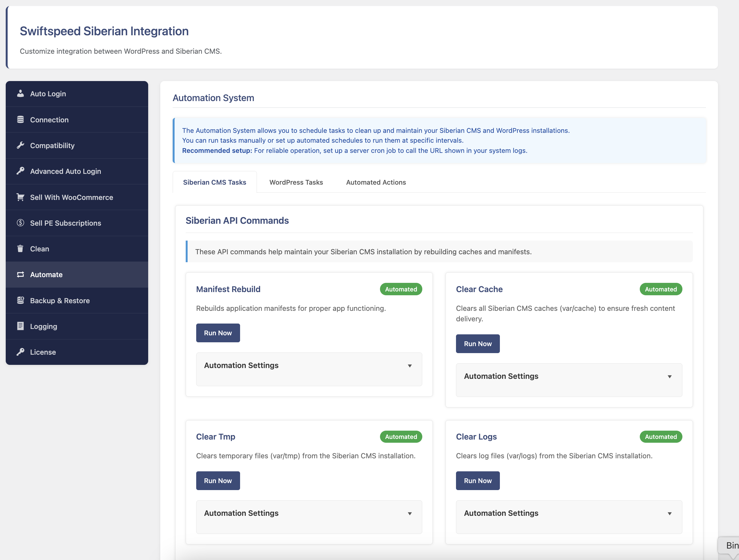Click the dollar icon beside Sell PE Subscriptions
739x560 pixels.
pos(20,223)
